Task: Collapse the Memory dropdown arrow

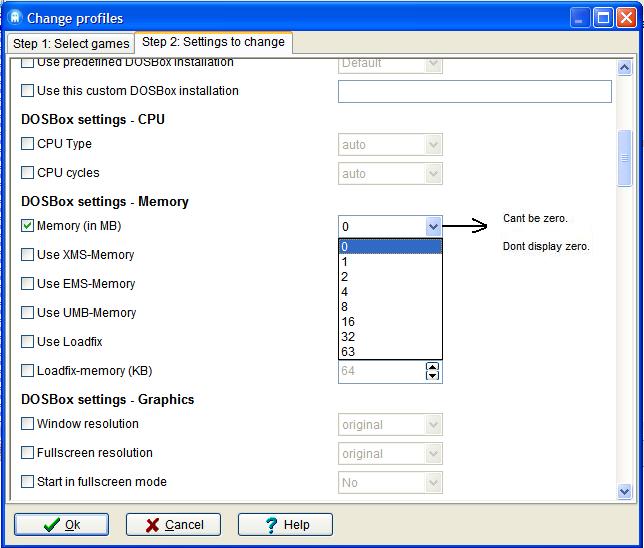Action: pyautogui.click(x=432, y=227)
